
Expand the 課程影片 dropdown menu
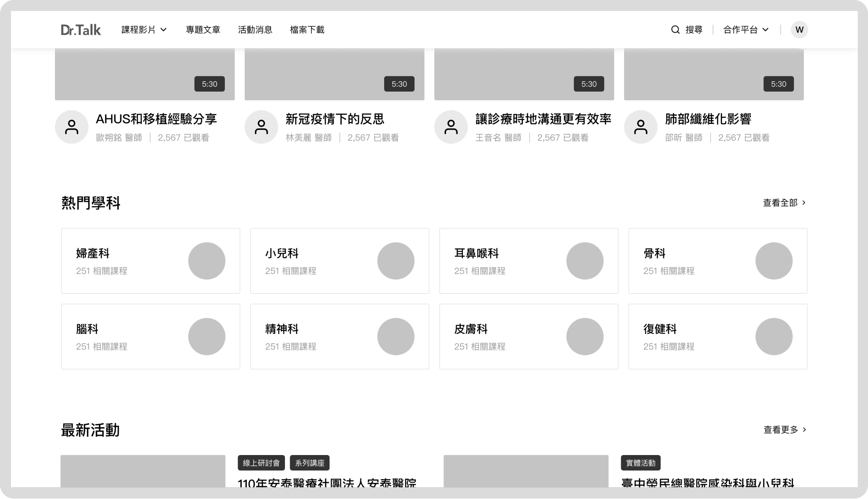tap(144, 30)
